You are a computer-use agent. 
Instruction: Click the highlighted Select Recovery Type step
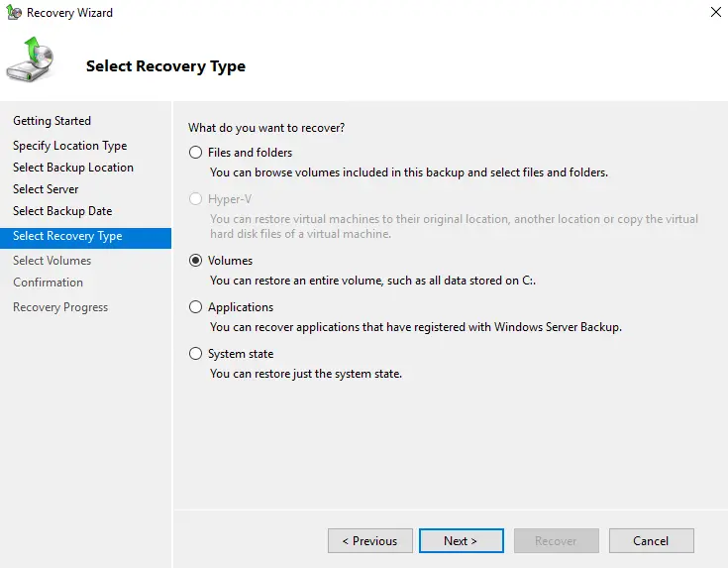coord(67,236)
